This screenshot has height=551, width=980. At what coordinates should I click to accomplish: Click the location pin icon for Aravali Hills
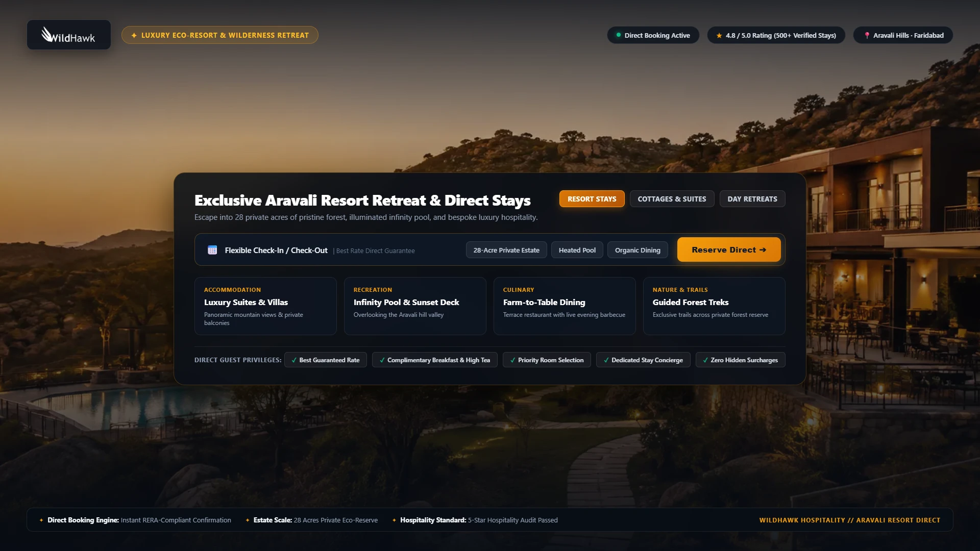867,35
